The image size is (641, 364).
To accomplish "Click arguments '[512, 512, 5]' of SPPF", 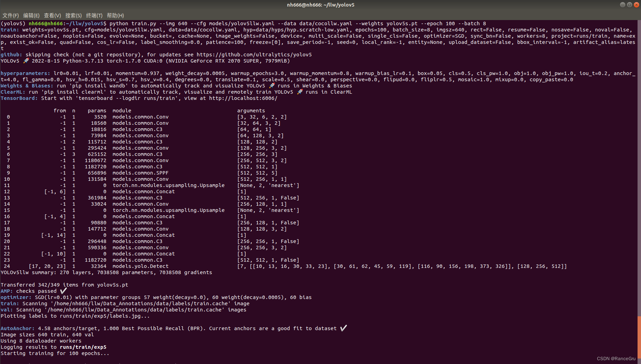I will (x=257, y=173).
